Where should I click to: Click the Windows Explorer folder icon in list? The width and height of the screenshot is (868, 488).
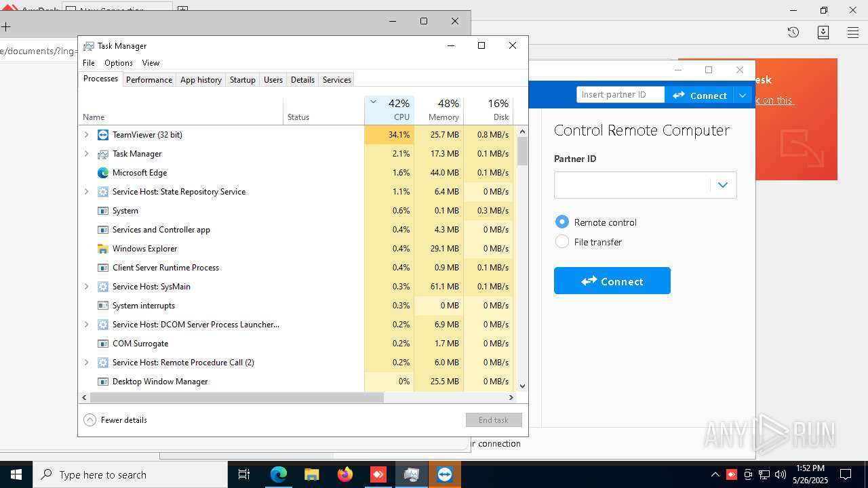pos(103,249)
